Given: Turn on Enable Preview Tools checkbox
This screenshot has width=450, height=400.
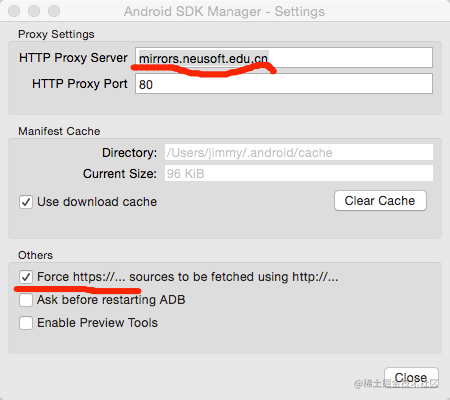Looking at the screenshot, I should (x=26, y=323).
